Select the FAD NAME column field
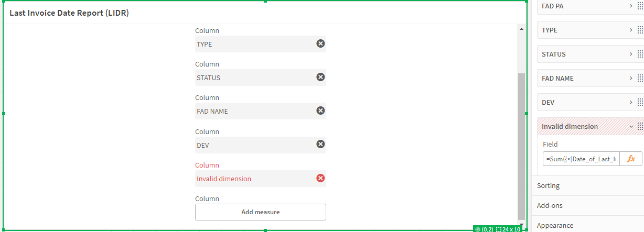The height and width of the screenshot is (232, 644). tap(261, 111)
